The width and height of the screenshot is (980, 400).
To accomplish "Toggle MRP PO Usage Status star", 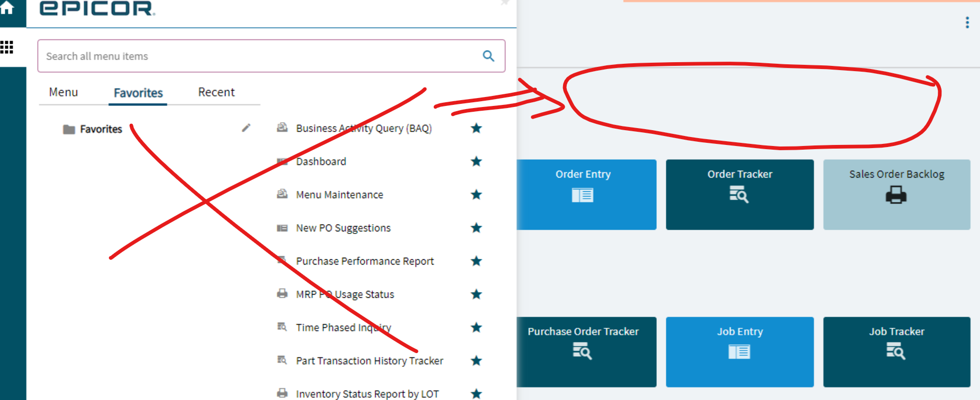I will pyautogui.click(x=477, y=294).
